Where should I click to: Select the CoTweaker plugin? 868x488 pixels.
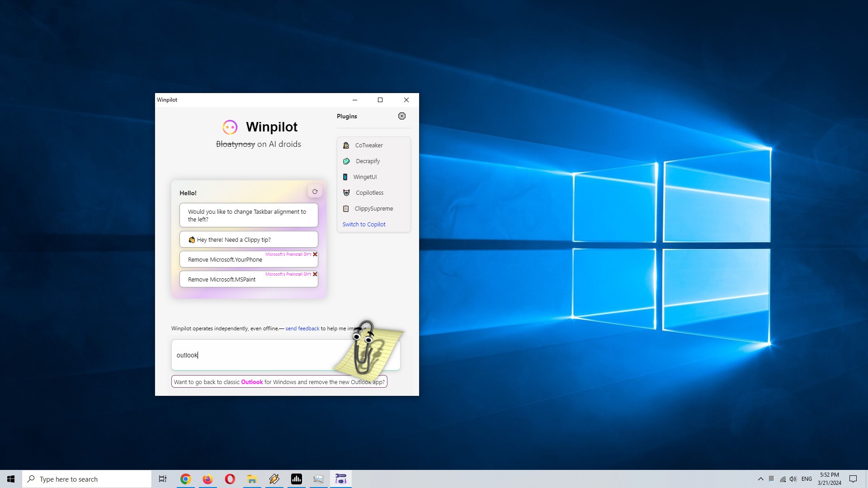(368, 145)
